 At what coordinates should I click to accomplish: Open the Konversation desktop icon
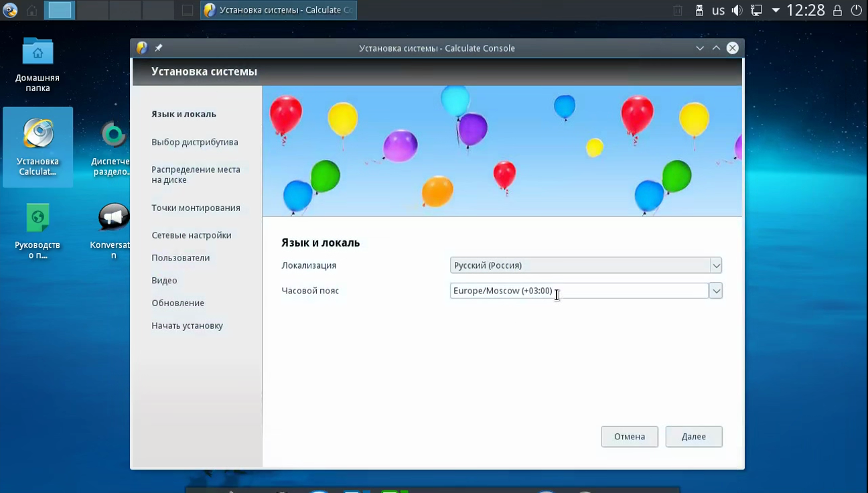[x=113, y=229]
